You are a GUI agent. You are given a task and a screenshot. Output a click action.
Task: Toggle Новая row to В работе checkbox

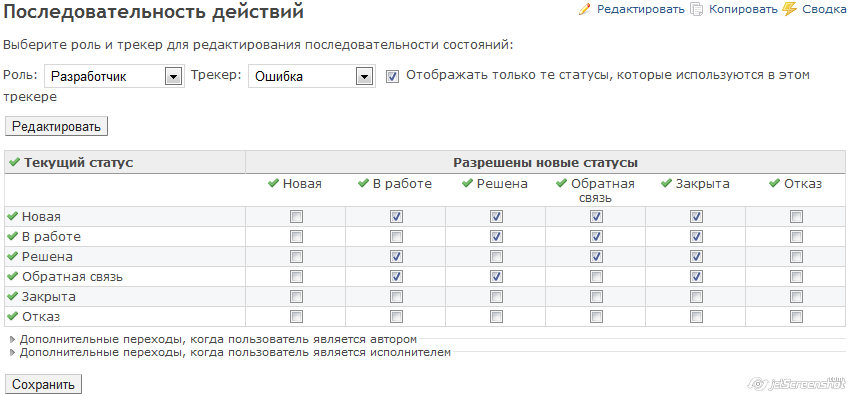click(396, 217)
